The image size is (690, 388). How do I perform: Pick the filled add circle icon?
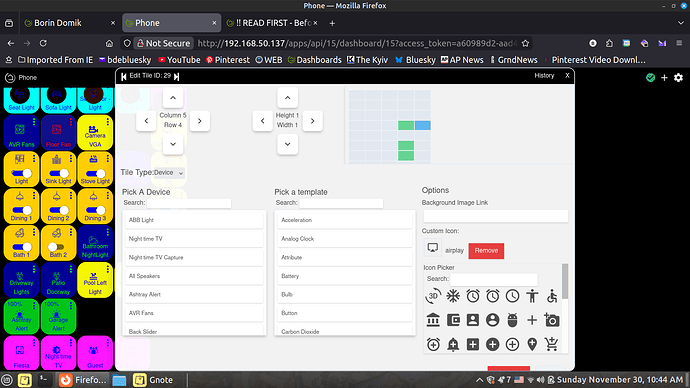(492, 344)
